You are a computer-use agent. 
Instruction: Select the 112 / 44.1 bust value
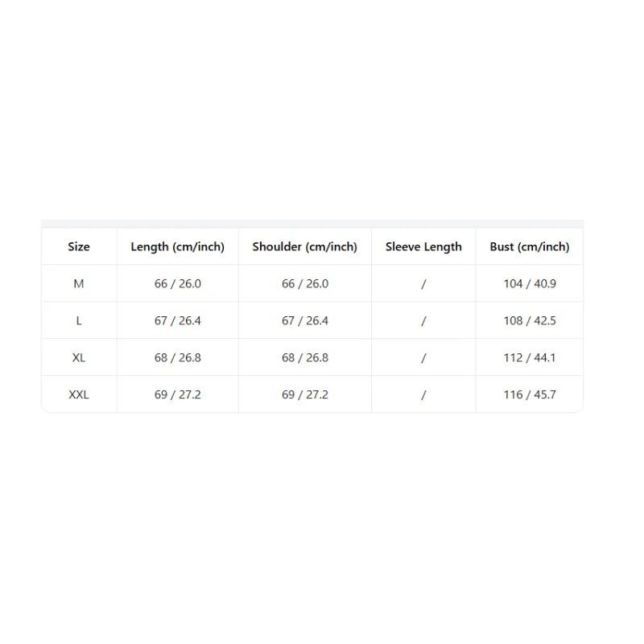(x=530, y=357)
